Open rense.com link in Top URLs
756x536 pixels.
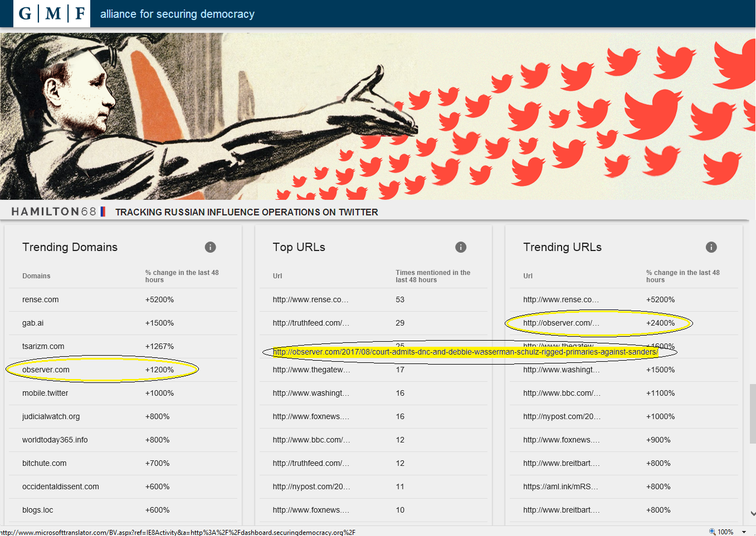310,299
